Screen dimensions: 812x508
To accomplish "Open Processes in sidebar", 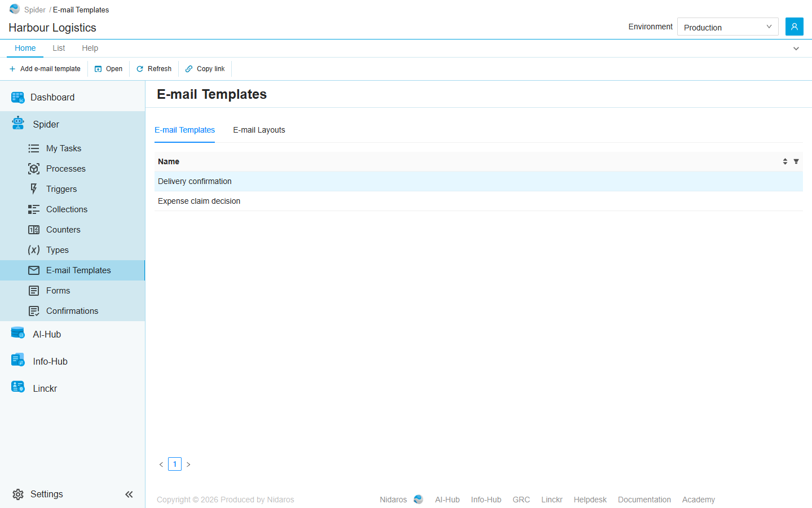I will pyautogui.click(x=66, y=169).
